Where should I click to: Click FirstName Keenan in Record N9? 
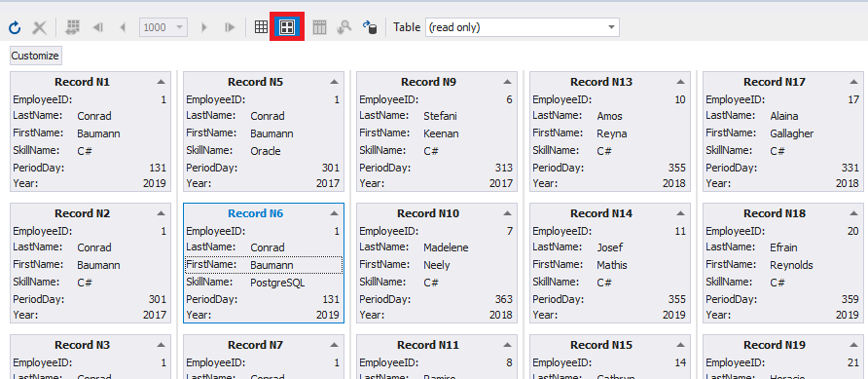[441, 133]
